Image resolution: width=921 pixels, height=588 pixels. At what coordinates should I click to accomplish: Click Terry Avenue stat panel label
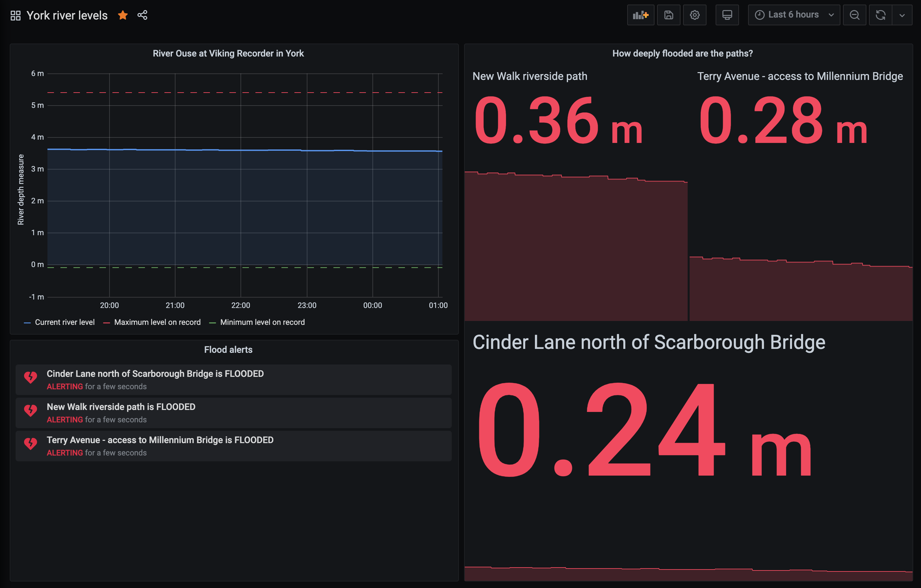[x=800, y=76]
